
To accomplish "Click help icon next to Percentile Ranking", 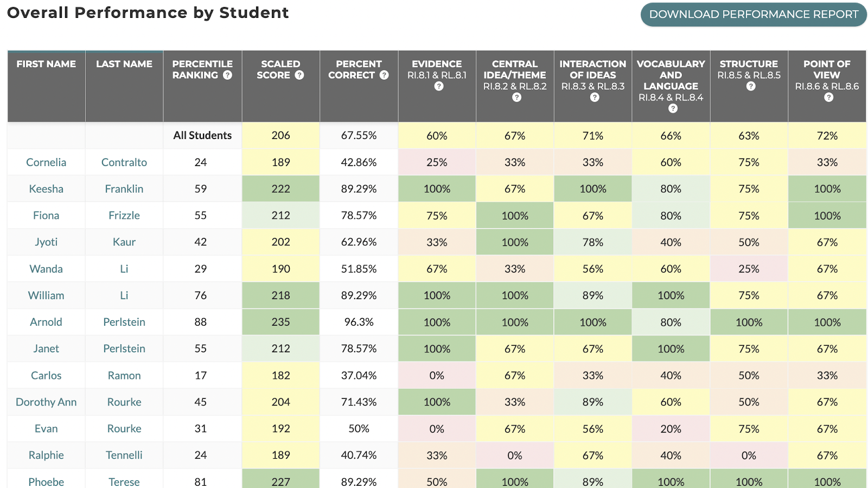I will [x=227, y=75].
